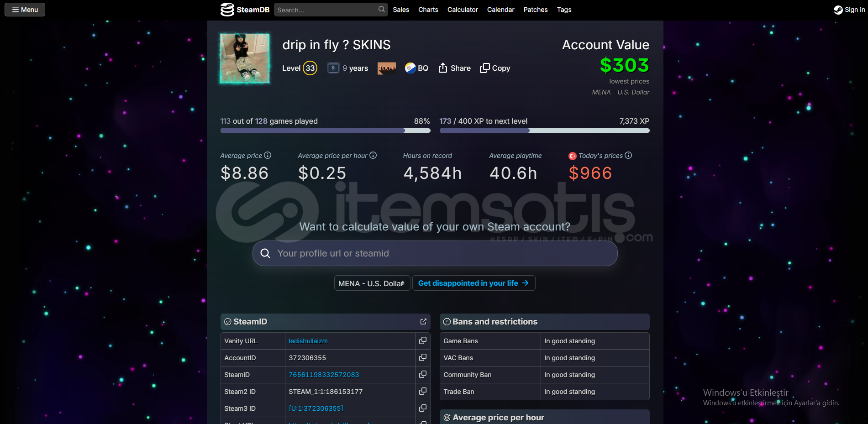The width and height of the screenshot is (868, 424).
Task: Click the Trade Ban row label
Action: point(459,392)
